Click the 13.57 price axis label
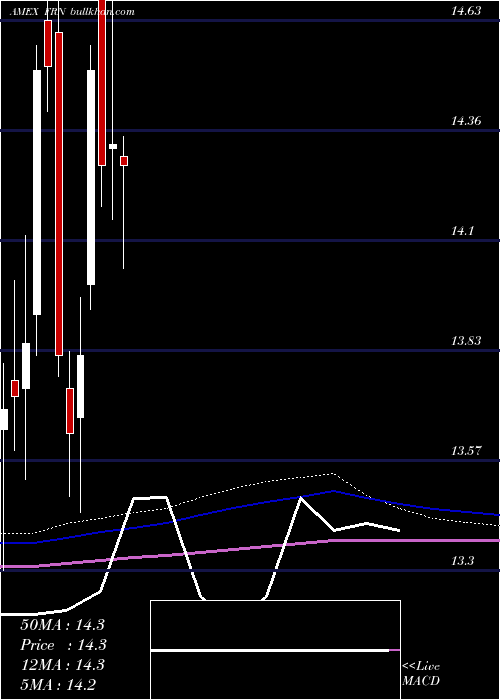This screenshot has height=700, width=500. (466, 451)
